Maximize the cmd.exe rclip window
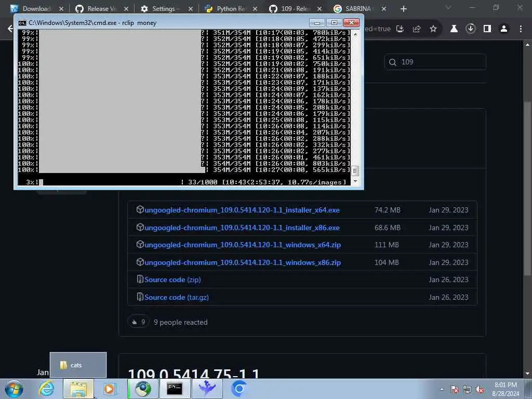 (x=334, y=23)
